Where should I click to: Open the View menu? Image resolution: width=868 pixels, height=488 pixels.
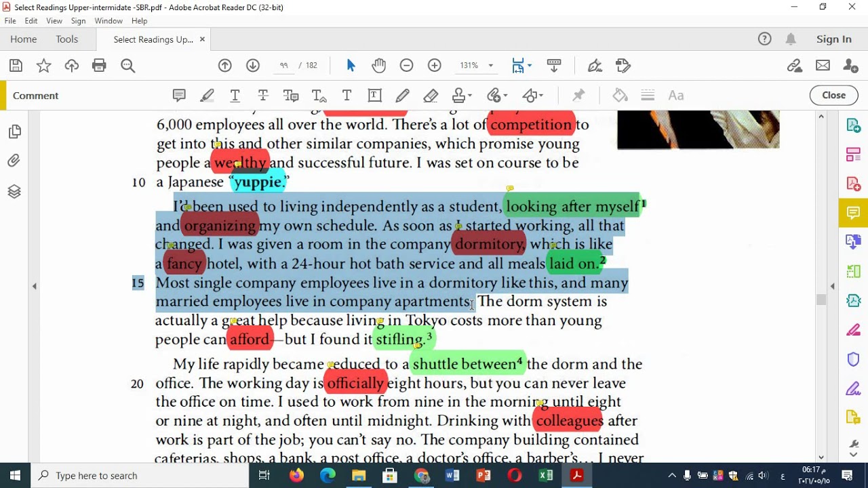(x=54, y=21)
